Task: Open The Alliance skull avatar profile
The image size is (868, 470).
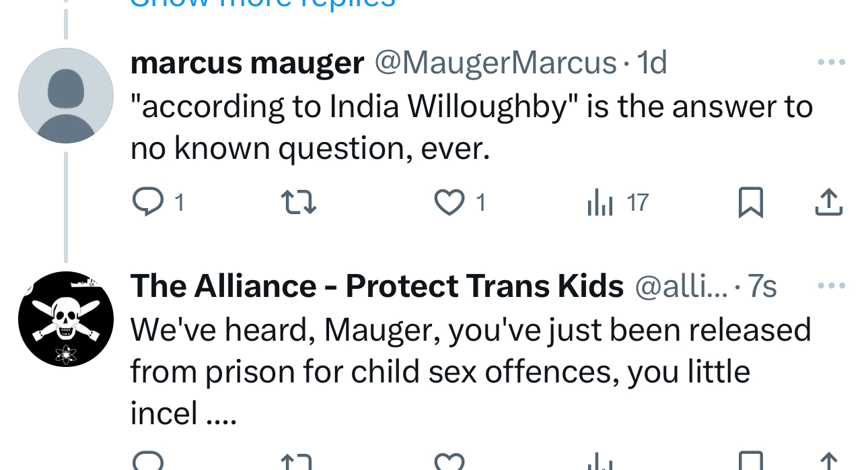Action: [66, 319]
